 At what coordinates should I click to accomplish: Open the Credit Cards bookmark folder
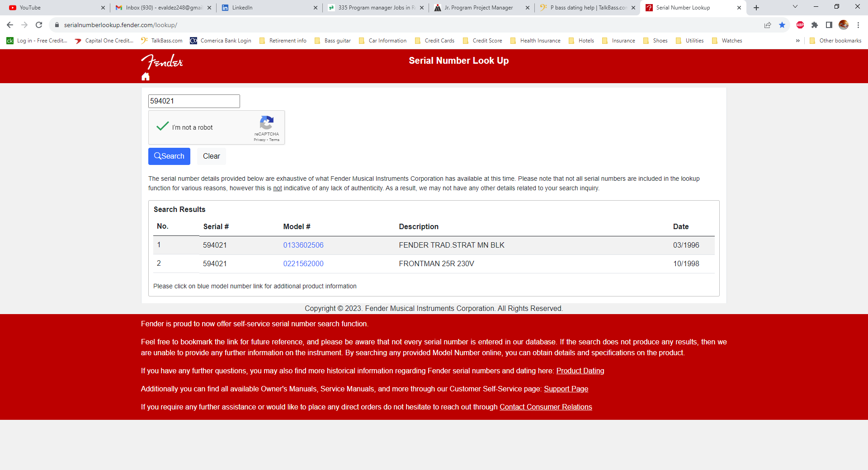point(435,41)
